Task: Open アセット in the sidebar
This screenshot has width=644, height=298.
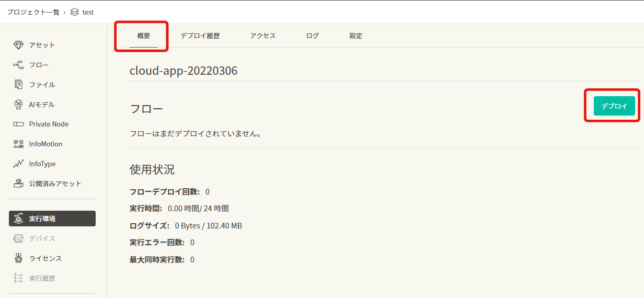Action: tap(42, 45)
